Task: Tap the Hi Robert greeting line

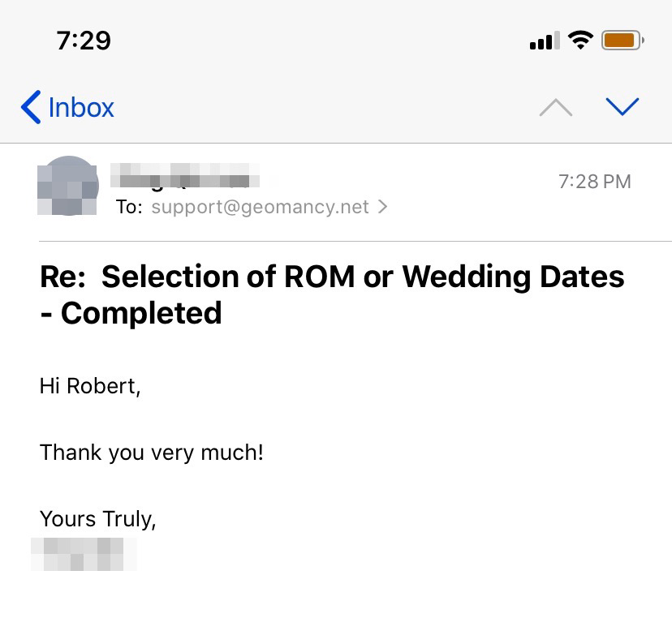Action: [90, 386]
